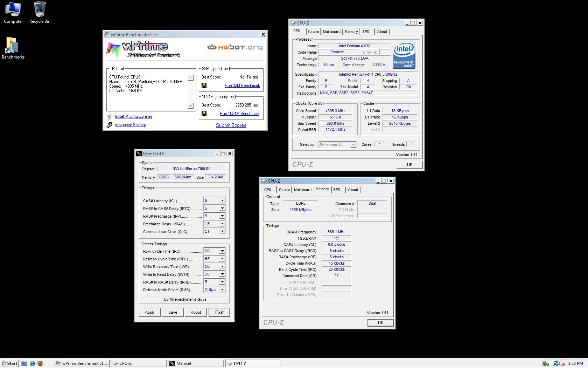
Task: Launch Firefox from quick launch
Action: click(x=40, y=363)
